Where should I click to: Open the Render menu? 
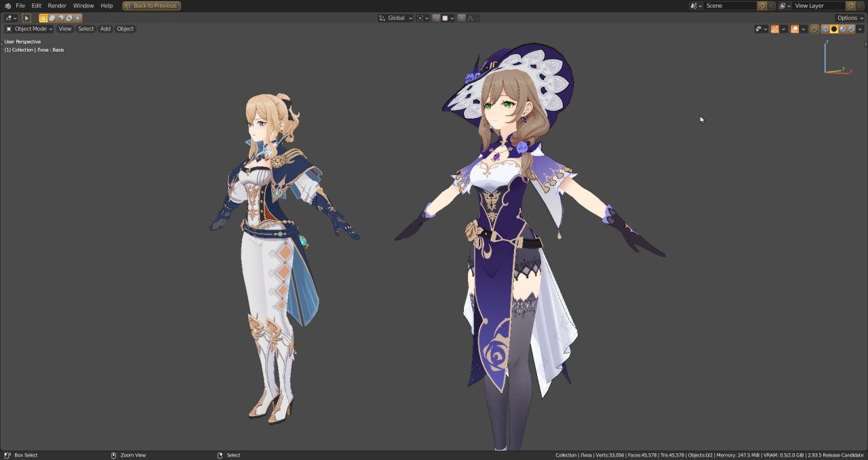point(57,5)
